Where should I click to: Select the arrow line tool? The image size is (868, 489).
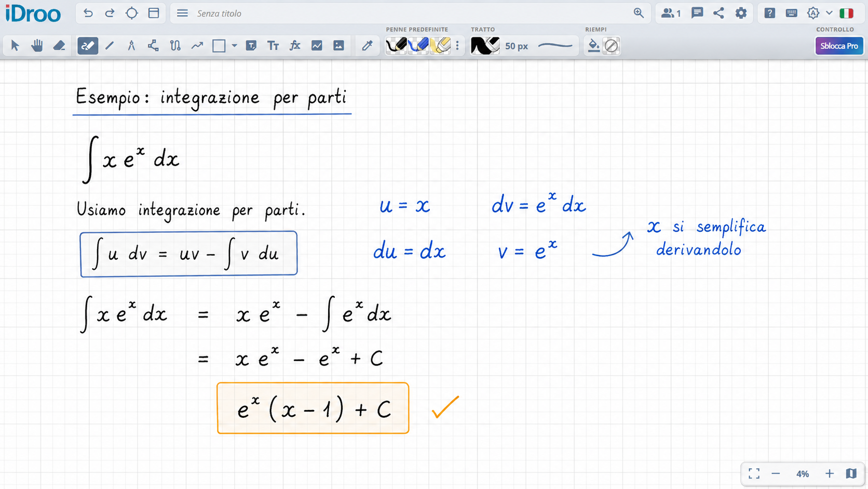[197, 46]
